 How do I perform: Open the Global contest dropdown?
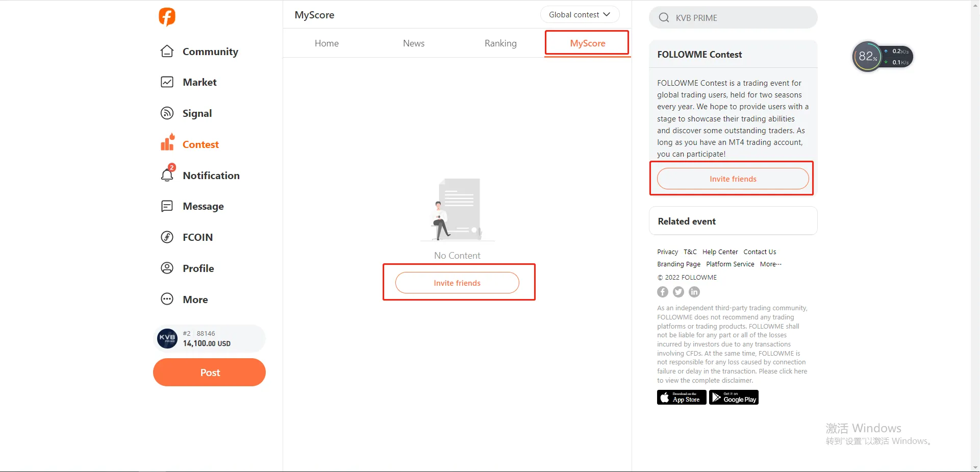tap(580, 15)
